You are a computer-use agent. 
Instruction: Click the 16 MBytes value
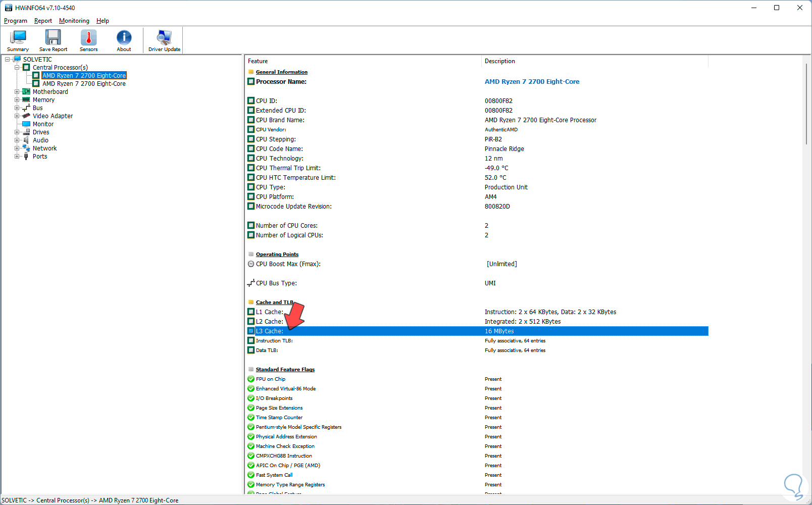tap(499, 331)
